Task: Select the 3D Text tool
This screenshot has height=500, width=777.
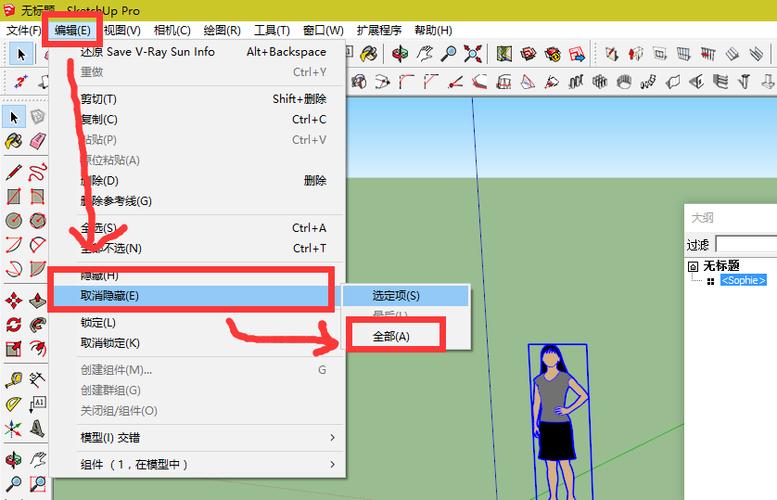Action: coord(38,428)
